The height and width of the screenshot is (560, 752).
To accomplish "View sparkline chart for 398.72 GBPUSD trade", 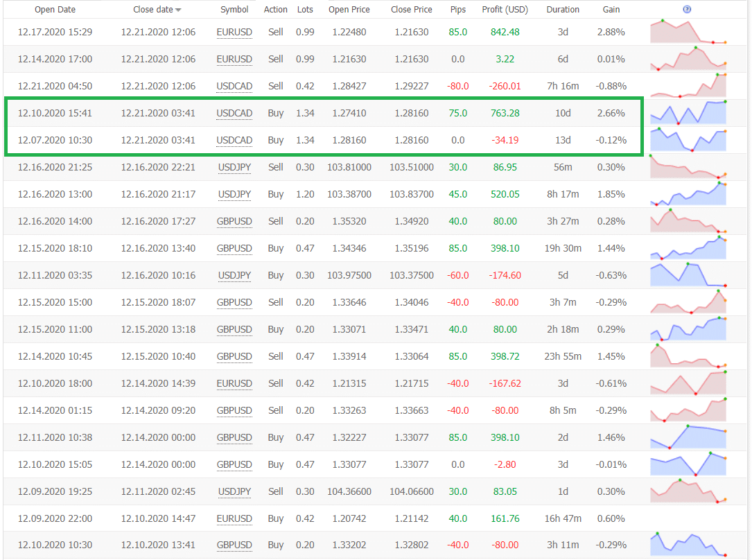I will pyautogui.click(x=688, y=356).
